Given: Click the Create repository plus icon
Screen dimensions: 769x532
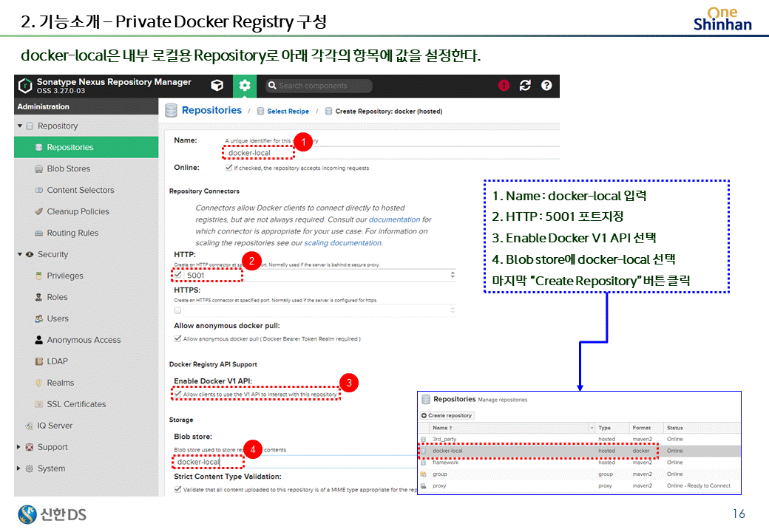Looking at the screenshot, I should [x=424, y=415].
